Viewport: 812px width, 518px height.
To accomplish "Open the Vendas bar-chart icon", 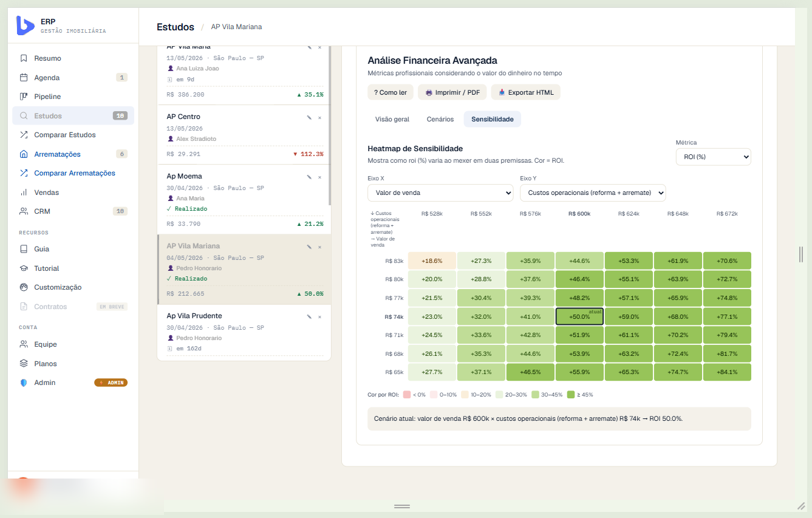I will (x=24, y=193).
